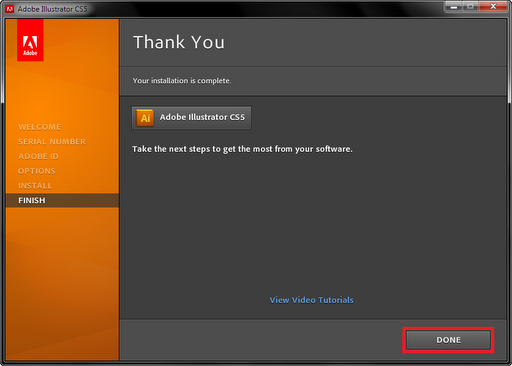
Task: Select the SERIAL NUMBER step
Action: coord(52,142)
